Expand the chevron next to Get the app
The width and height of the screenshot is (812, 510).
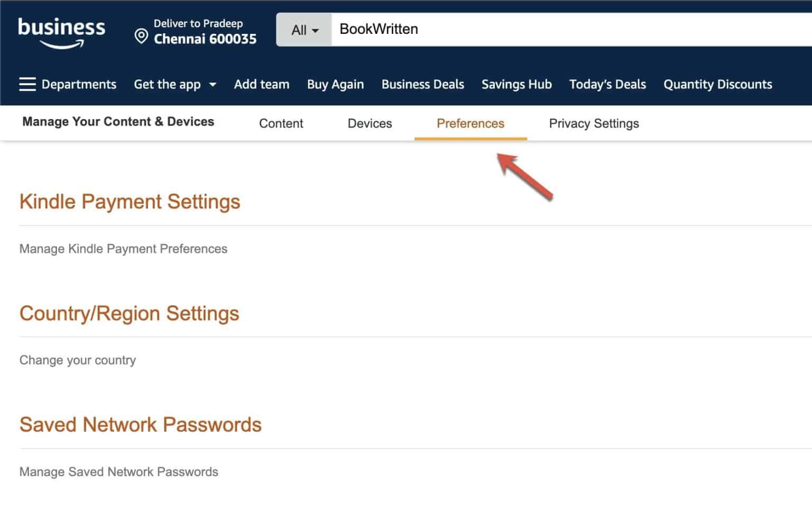(213, 85)
